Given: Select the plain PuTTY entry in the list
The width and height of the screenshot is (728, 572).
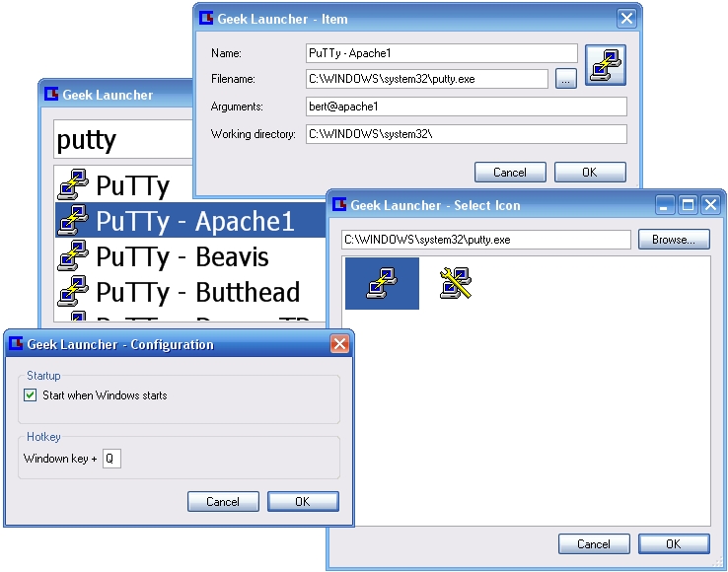Looking at the screenshot, I should 124,184.
